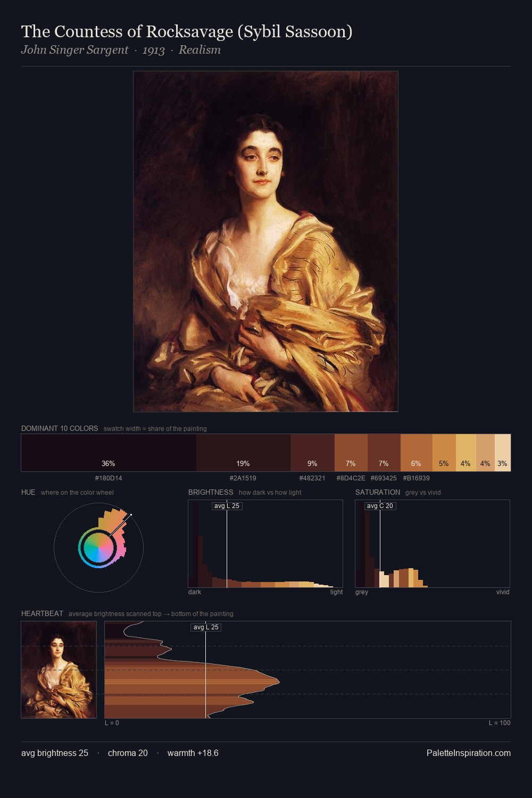
Task: Click the year '1913'
Action: (153, 50)
